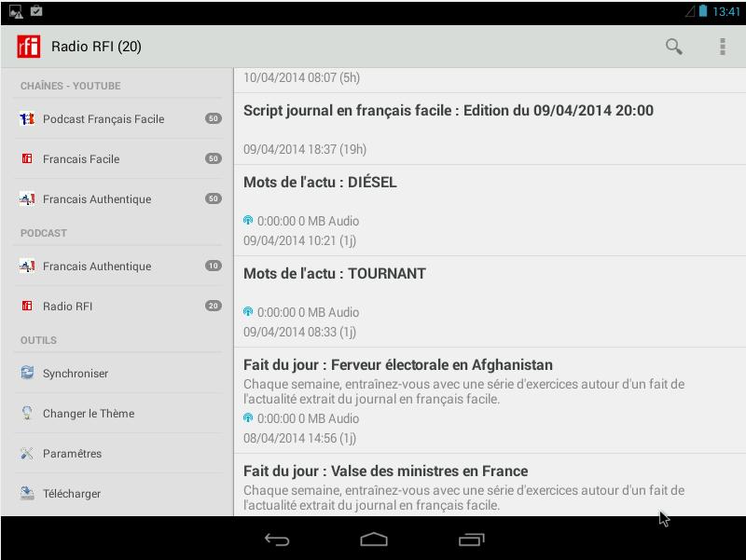This screenshot has height=560, width=746.
Task: Open Fait du jour Ferveur électorale en Afghanistan
Action: [490, 401]
